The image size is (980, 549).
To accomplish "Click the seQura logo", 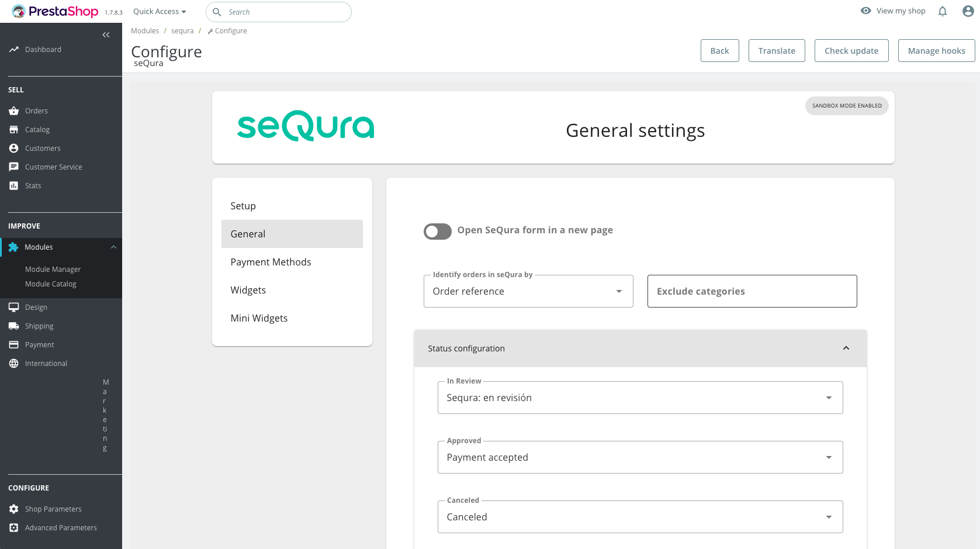I will tap(306, 126).
